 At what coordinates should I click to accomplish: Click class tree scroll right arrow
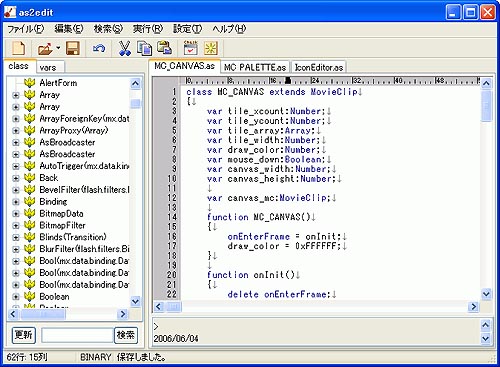[123, 314]
